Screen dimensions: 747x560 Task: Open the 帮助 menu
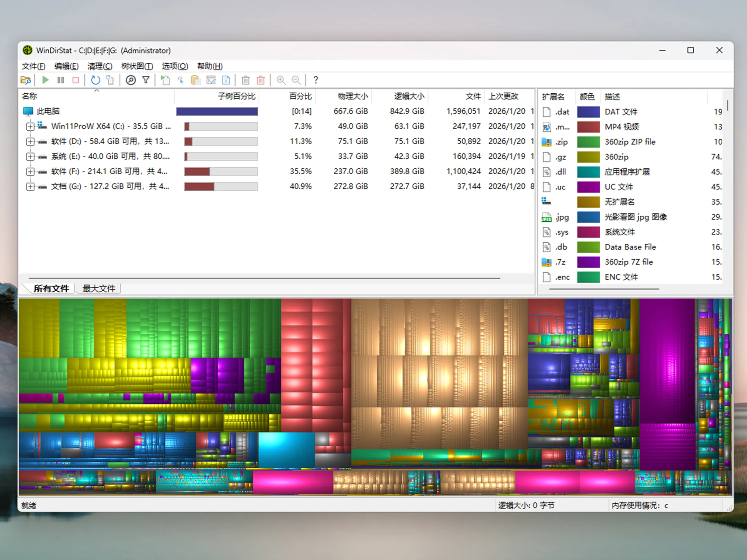[x=209, y=66]
